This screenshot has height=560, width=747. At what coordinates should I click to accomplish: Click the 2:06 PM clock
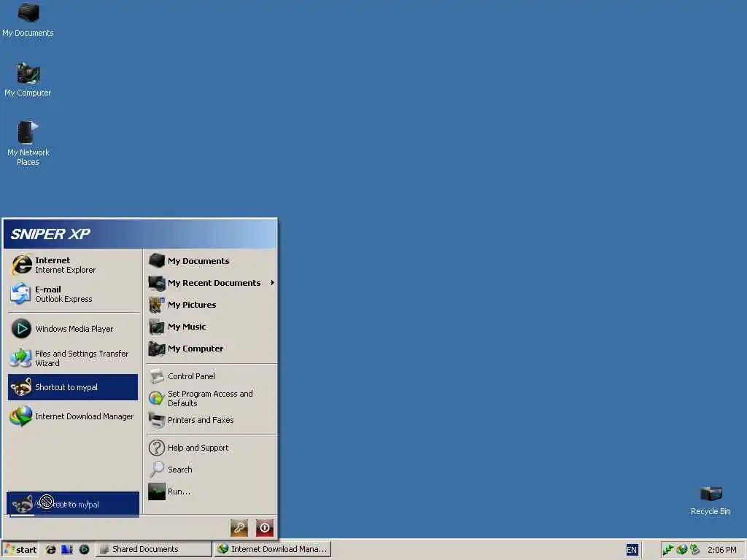[x=722, y=550]
